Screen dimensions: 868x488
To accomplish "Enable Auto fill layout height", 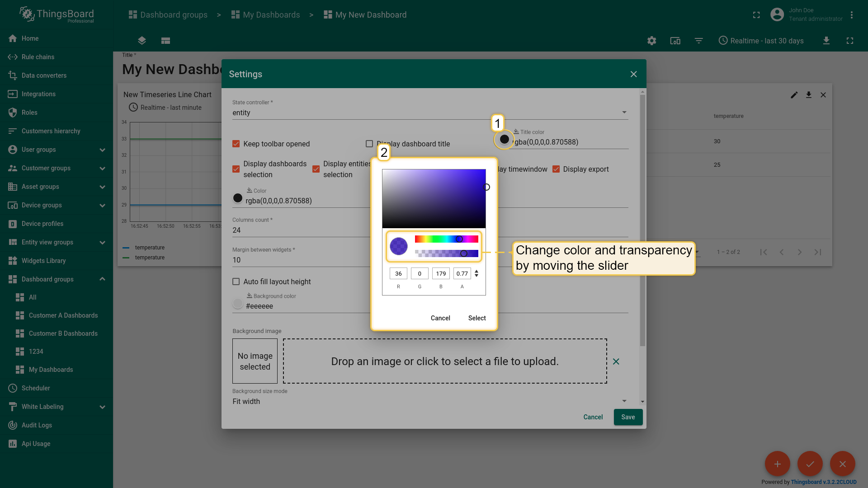I will (x=236, y=282).
